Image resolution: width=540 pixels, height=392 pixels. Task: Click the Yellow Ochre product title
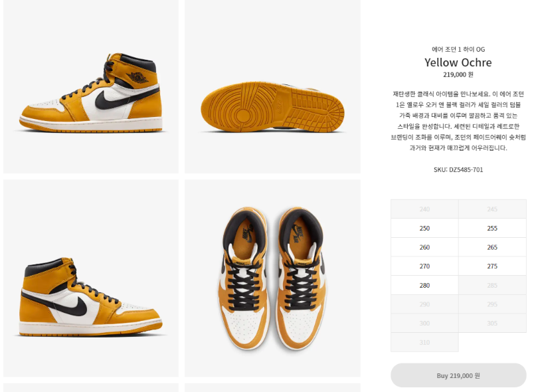(458, 62)
